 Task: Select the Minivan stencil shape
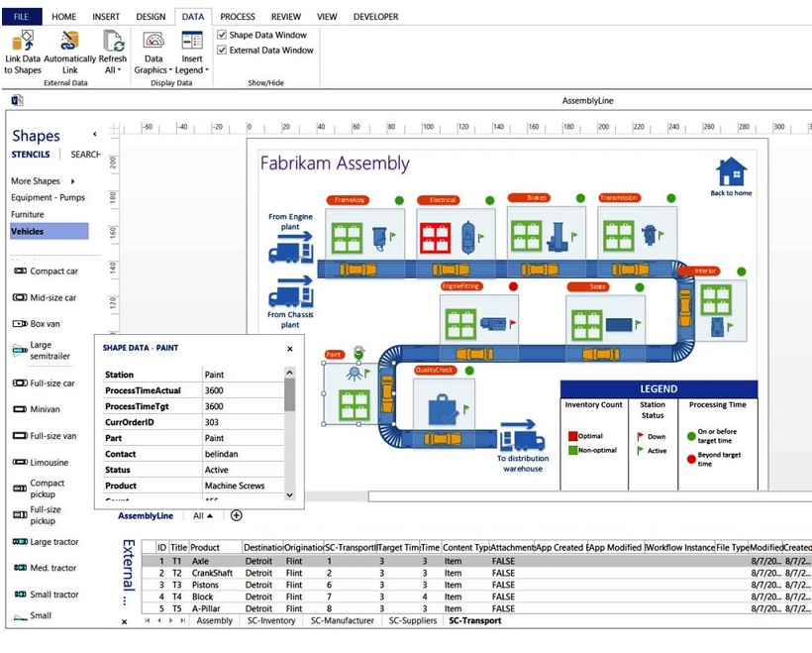tap(37, 409)
